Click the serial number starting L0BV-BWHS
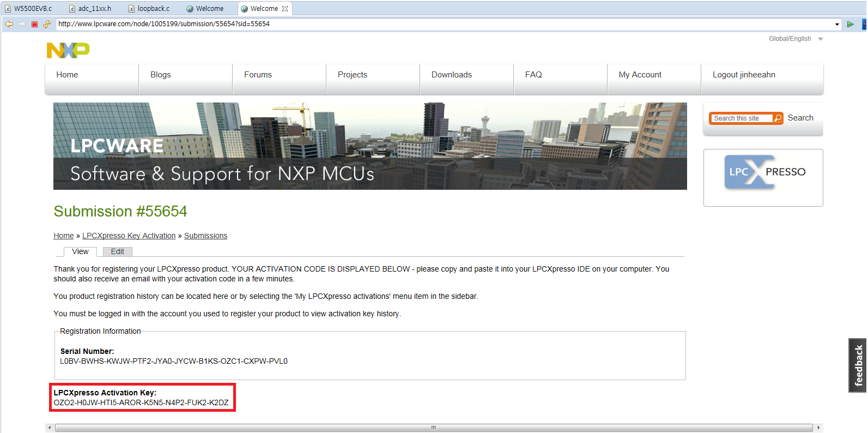 tap(174, 361)
